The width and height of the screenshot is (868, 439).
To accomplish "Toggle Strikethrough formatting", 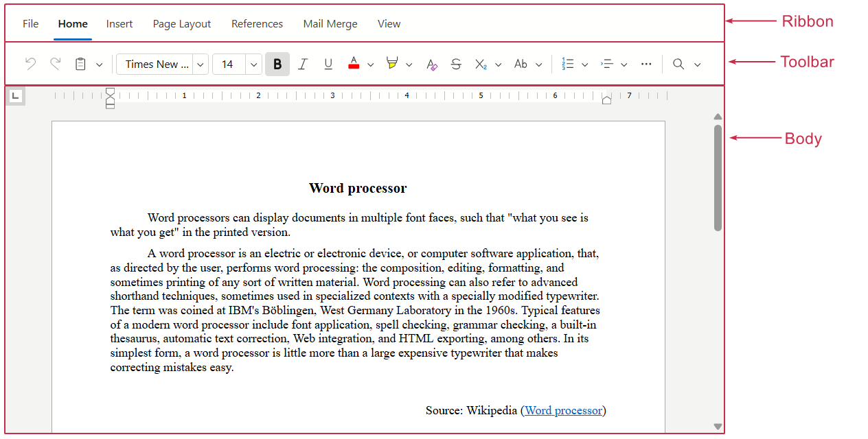I will pos(456,64).
